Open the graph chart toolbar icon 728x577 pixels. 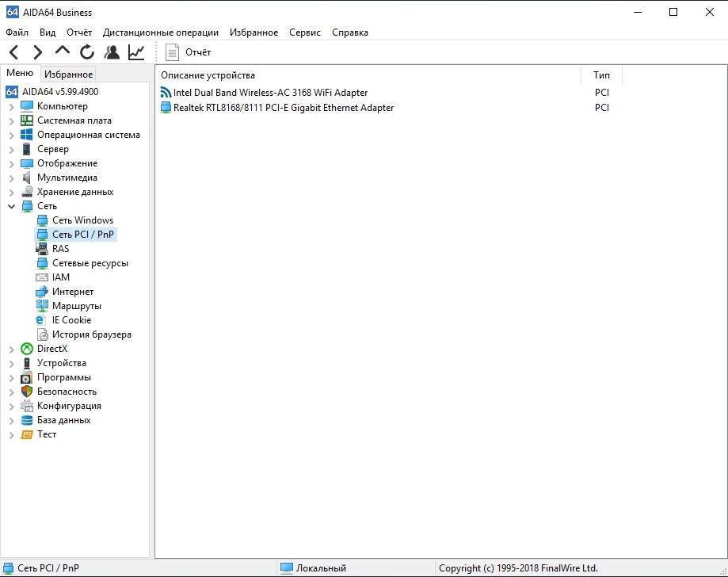tap(136, 52)
